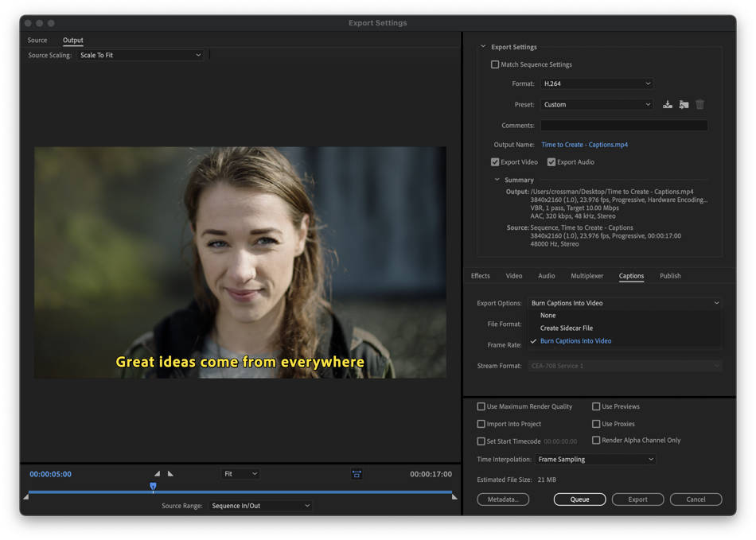Click the video preview image
Screen dimensions: 756x540
pos(240,262)
